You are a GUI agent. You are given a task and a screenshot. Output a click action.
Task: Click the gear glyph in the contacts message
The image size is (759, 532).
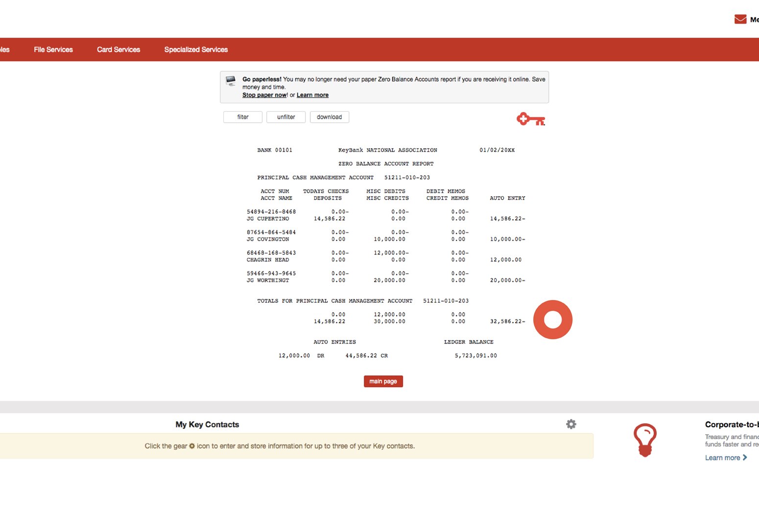coord(191,446)
